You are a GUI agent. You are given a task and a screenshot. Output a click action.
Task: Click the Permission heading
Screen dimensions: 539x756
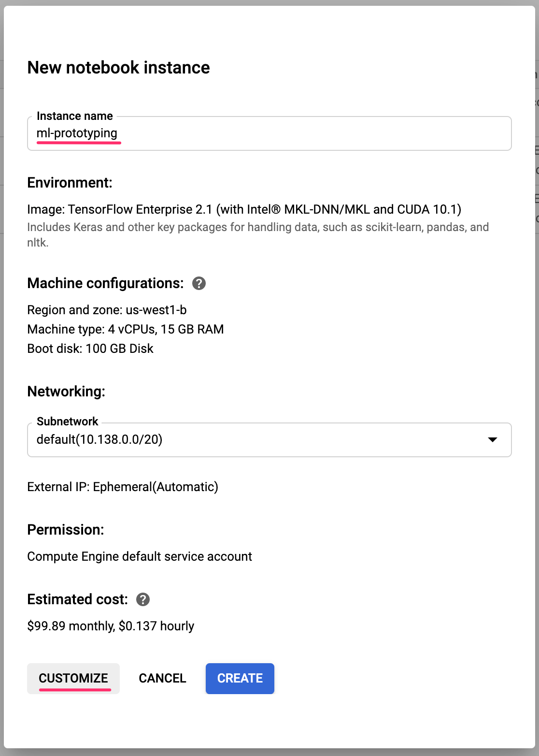(66, 530)
